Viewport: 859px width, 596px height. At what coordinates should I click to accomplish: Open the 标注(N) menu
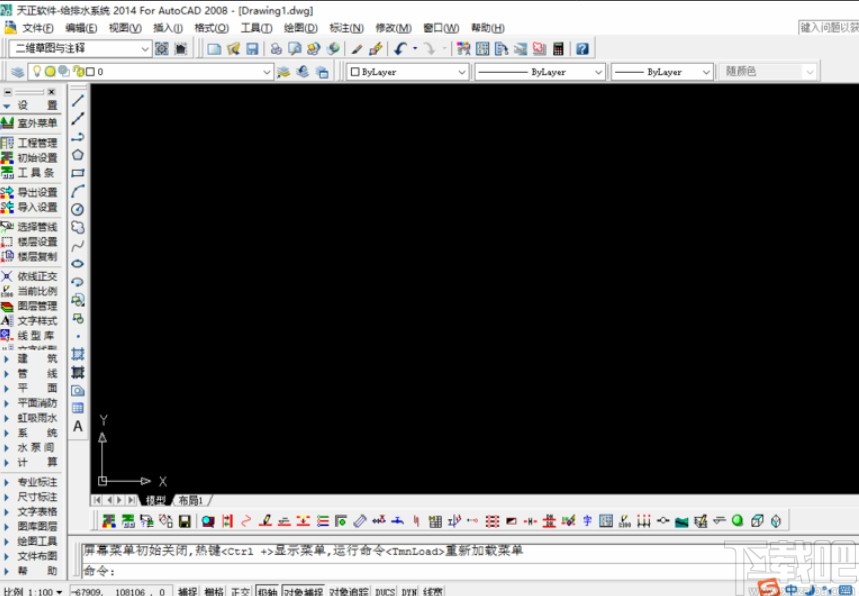tap(346, 28)
